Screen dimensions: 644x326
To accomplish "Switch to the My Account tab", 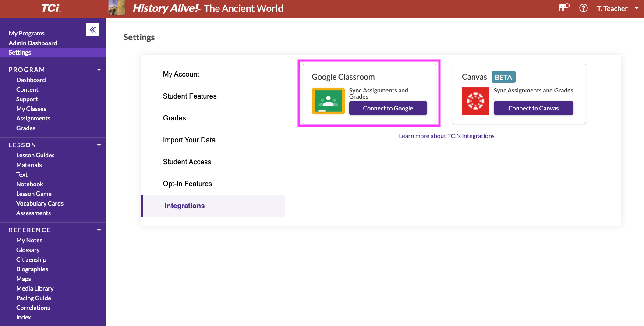I will coord(181,74).
